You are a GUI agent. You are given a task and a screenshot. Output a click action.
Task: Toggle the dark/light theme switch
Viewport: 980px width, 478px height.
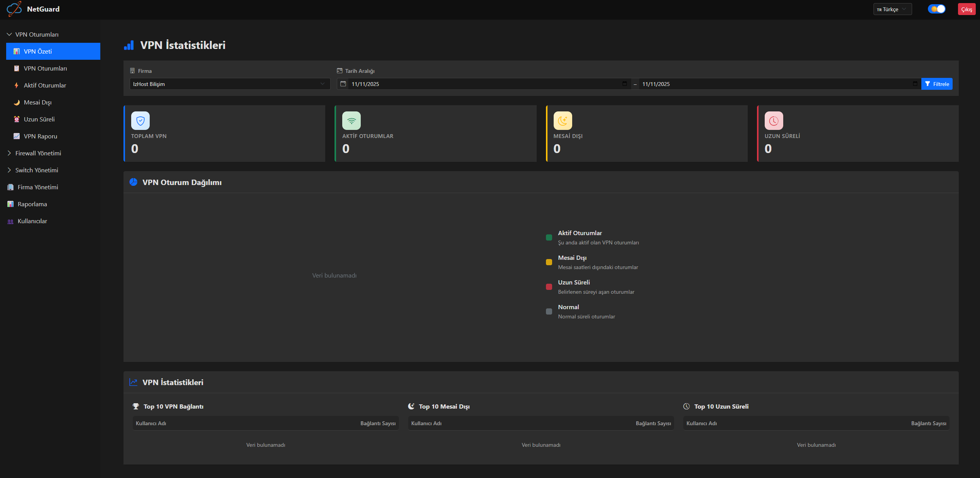pos(936,8)
